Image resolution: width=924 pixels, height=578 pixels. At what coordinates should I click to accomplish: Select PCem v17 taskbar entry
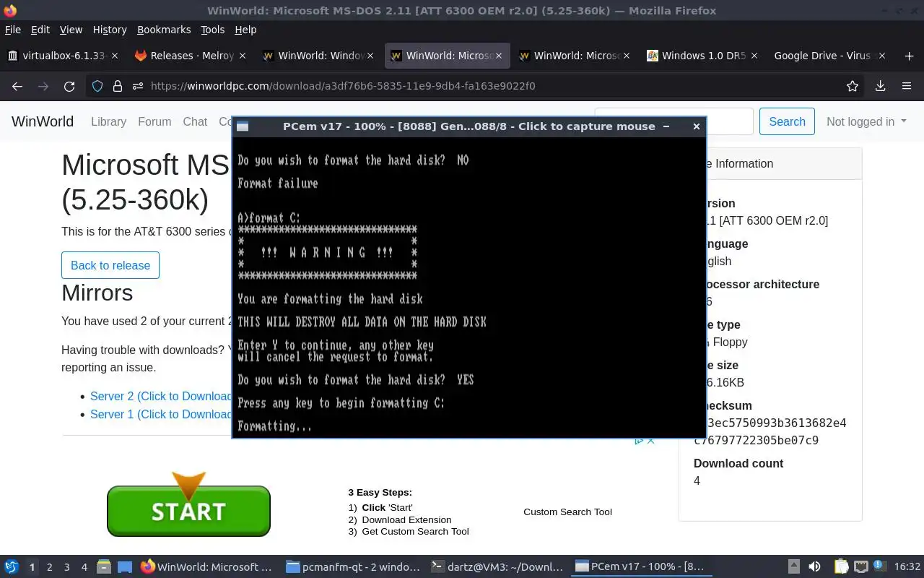(x=641, y=567)
